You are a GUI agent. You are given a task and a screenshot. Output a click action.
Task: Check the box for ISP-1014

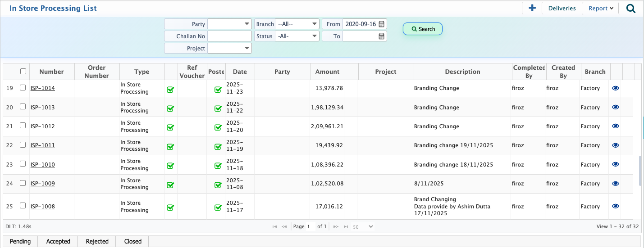23,88
